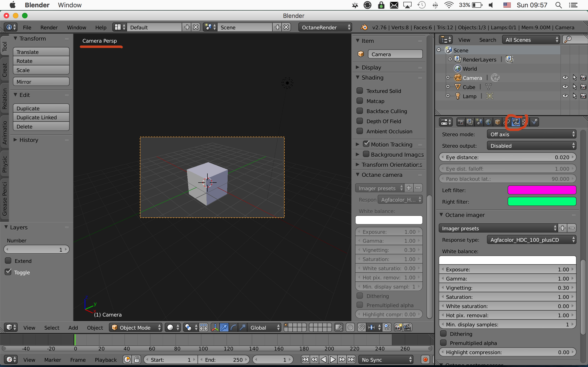The height and width of the screenshot is (367, 588).
Task: Click the magenta Left filter color swatch
Action: [x=542, y=190]
